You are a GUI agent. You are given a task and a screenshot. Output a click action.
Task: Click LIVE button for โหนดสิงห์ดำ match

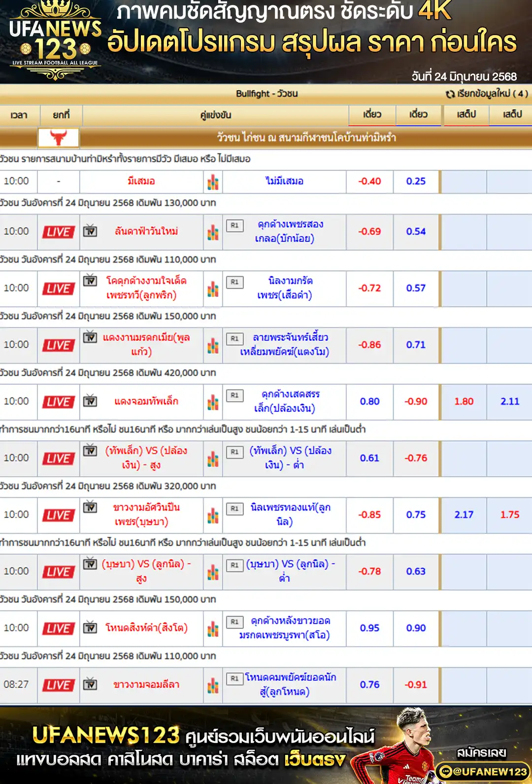coord(58,628)
